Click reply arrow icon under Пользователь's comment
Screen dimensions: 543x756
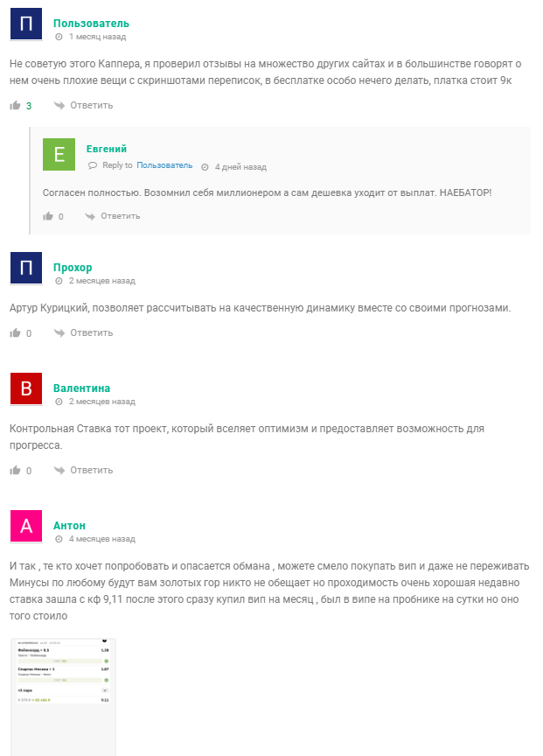pos(59,106)
